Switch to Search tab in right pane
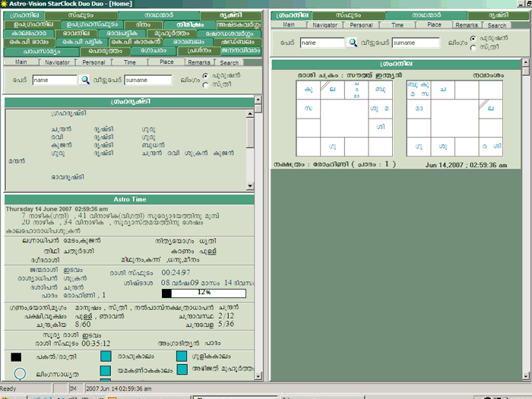The height and width of the screenshot is (399, 532). pos(497,25)
